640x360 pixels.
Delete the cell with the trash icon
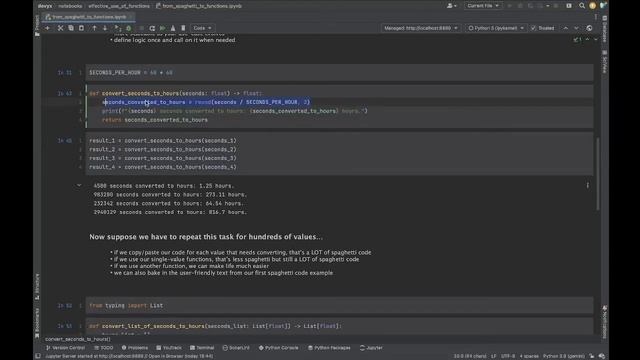[x=183, y=28]
